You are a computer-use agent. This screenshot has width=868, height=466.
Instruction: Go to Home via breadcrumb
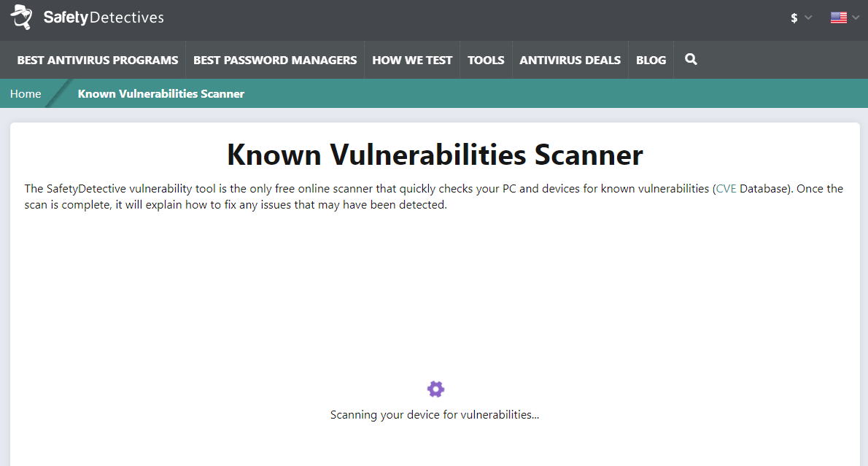coord(26,93)
